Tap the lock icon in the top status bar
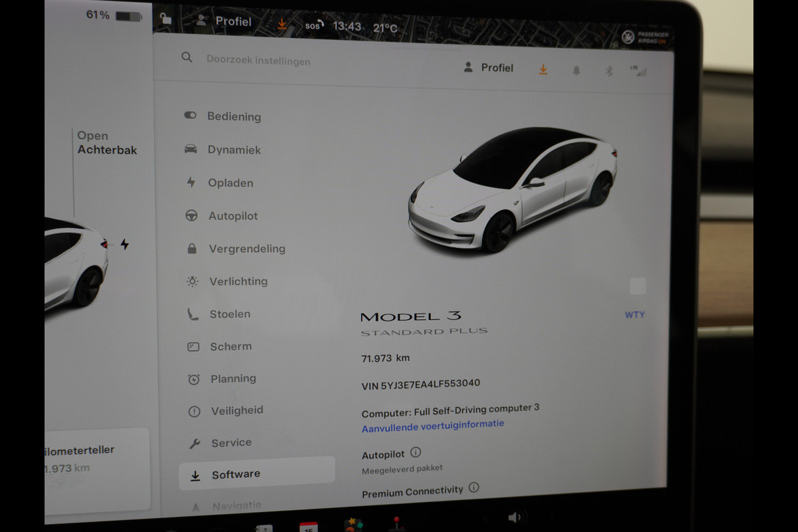This screenshot has width=798, height=532. tap(166, 19)
